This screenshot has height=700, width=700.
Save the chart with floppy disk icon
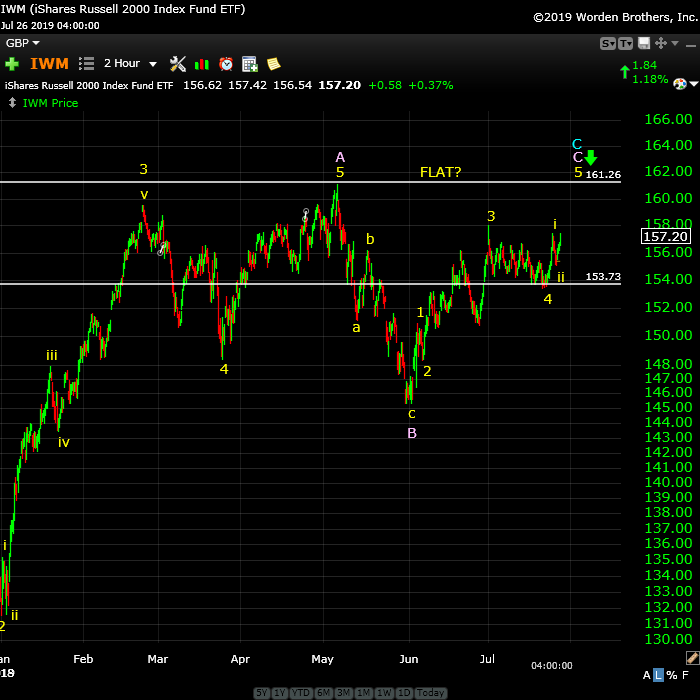[644, 43]
